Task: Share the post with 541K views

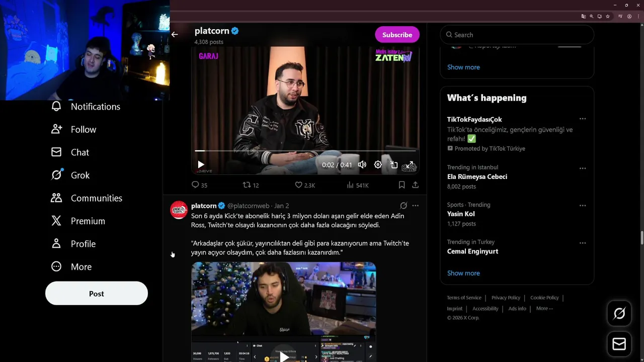Action: [415, 185]
